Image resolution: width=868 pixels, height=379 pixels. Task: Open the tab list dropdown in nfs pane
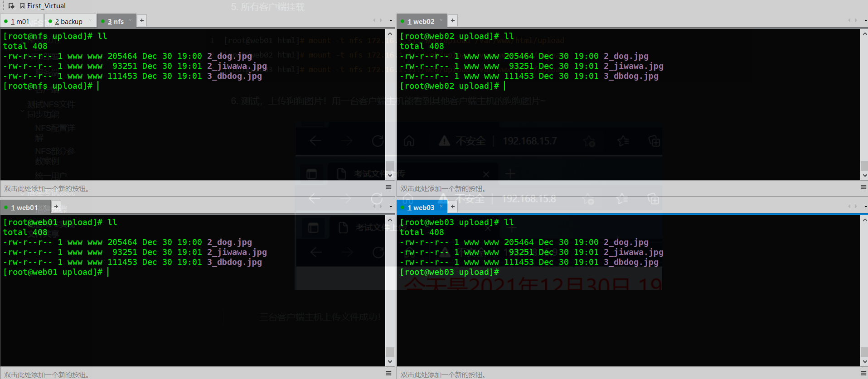point(391,21)
